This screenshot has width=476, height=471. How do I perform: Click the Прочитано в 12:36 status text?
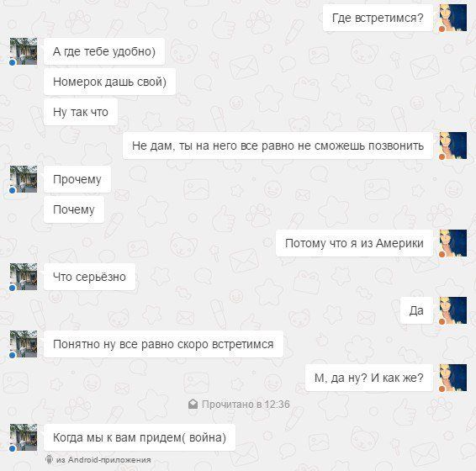point(246,405)
